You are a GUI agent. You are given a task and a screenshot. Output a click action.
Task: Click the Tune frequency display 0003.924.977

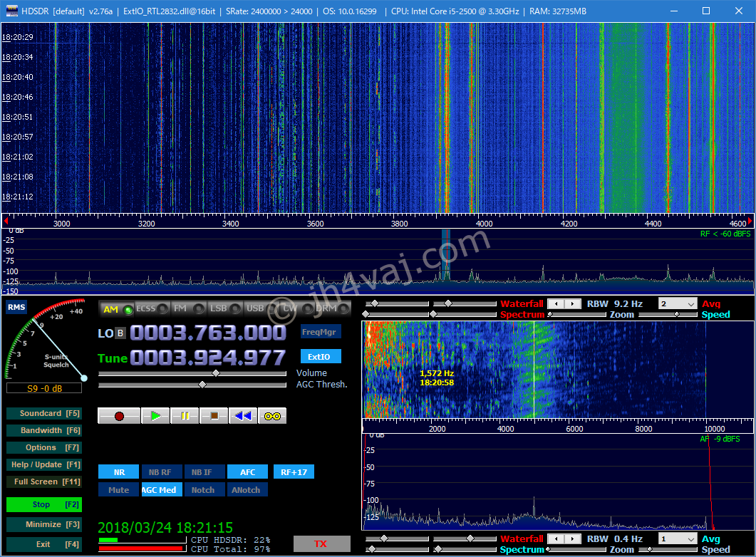click(x=208, y=358)
